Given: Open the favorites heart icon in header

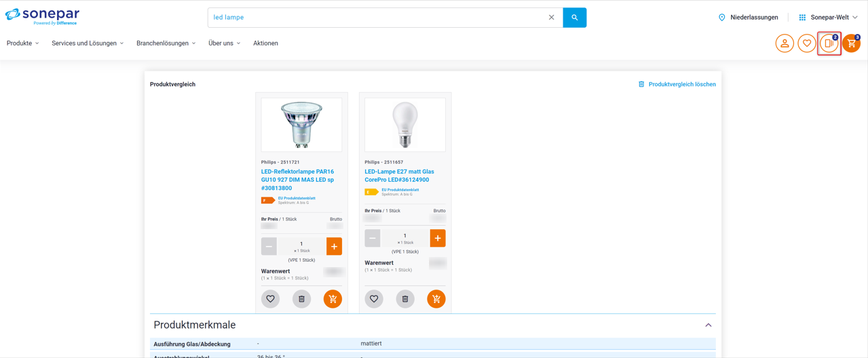Looking at the screenshot, I should pos(807,43).
